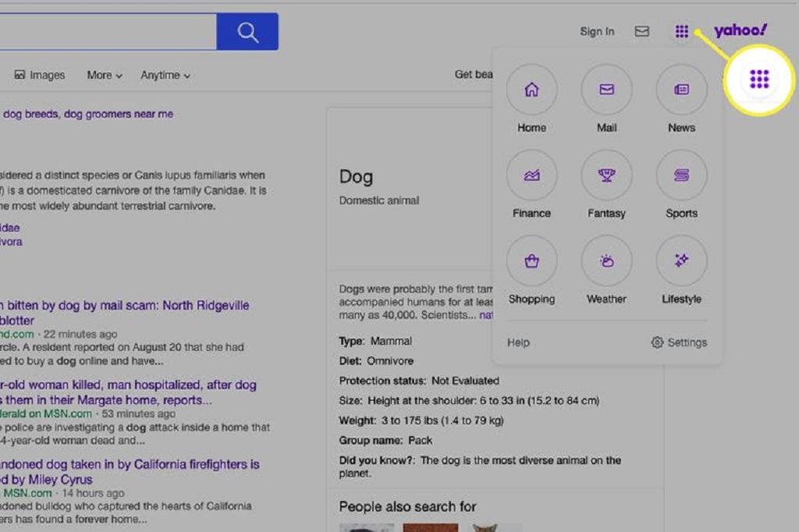Image resolution: width=799 pixels, height=532 pixels.
Task: Open Lifestyle sparkle icon
Action: click(681, 261)
